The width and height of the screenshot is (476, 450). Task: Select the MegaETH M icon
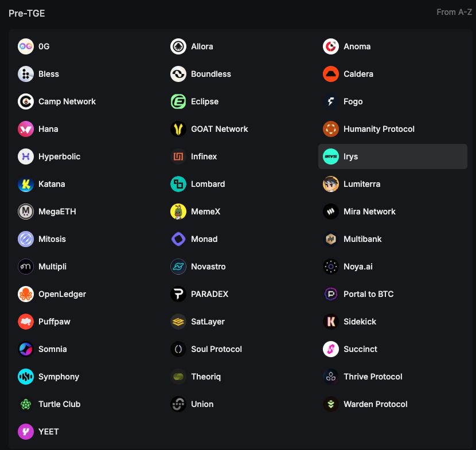pyautogui.click(x=26, y=212)
